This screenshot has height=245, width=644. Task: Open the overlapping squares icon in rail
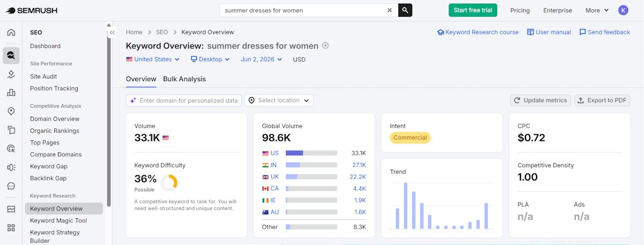(x=11, y=129)
